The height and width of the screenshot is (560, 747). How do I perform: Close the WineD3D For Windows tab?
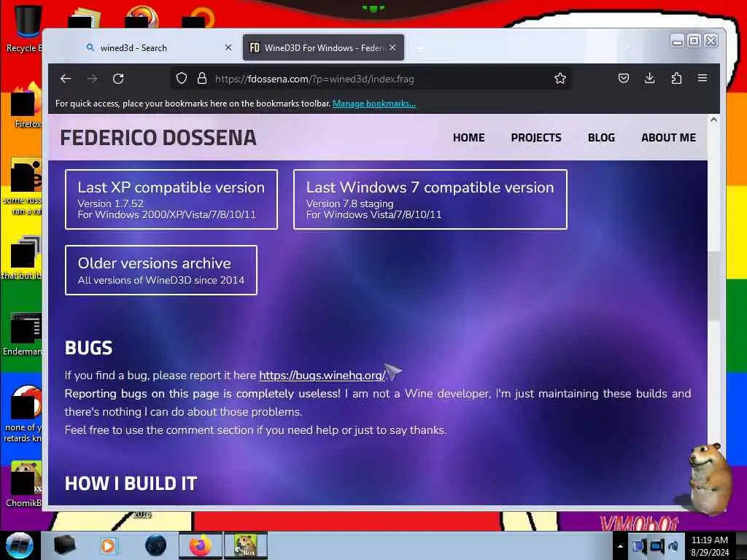[x=392, y=47]
